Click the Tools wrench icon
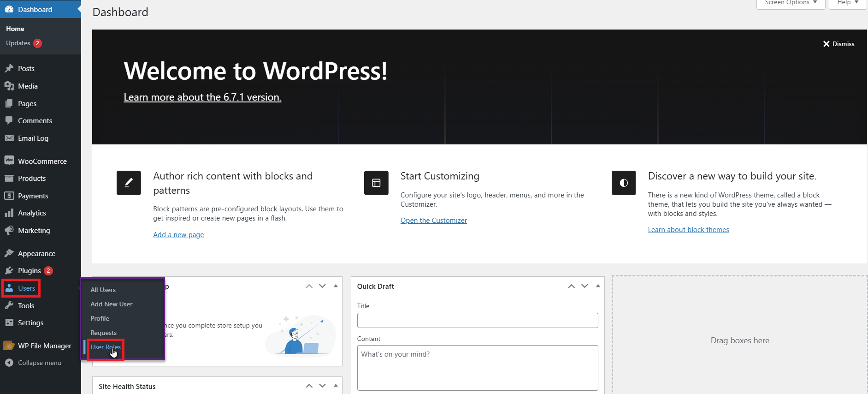 tap(9, 305)
